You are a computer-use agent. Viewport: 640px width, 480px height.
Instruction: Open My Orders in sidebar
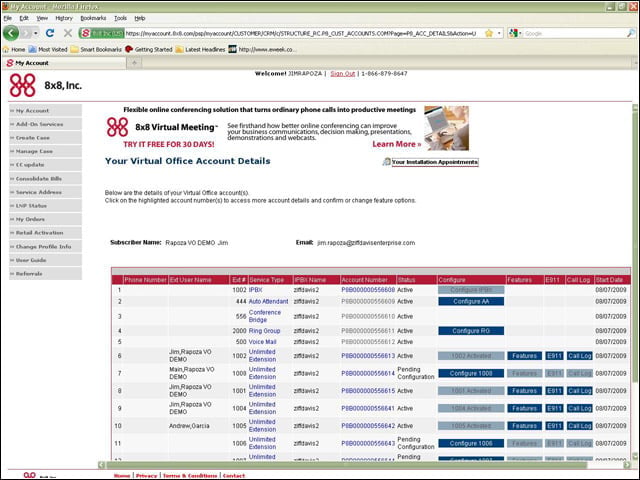pyautogui.click(x=45, y=219)
